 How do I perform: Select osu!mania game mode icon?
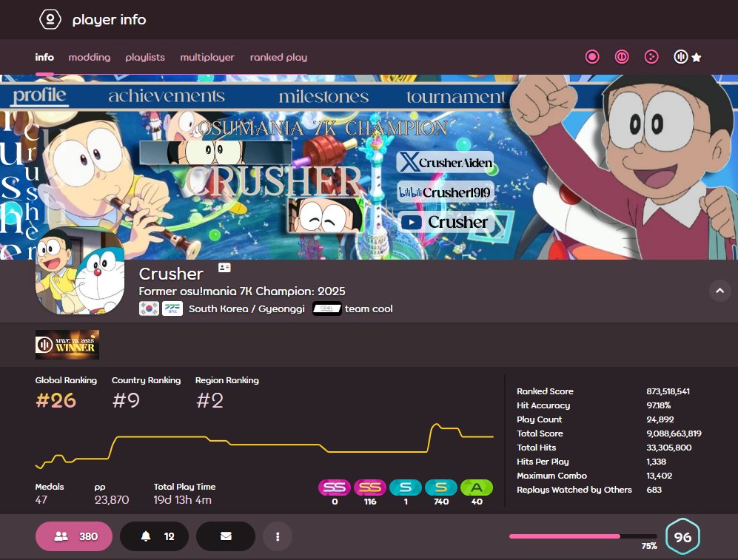click(x=680, y=57)
